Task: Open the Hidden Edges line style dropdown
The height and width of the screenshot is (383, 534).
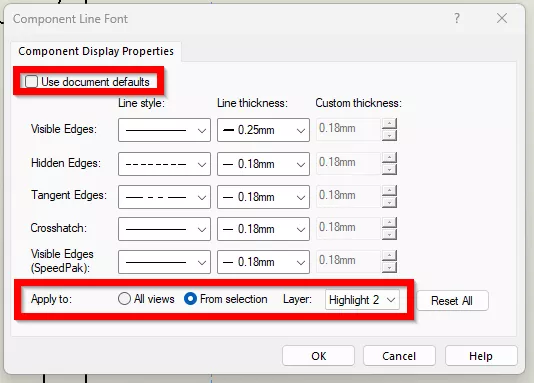Action: tap(164, 164)
